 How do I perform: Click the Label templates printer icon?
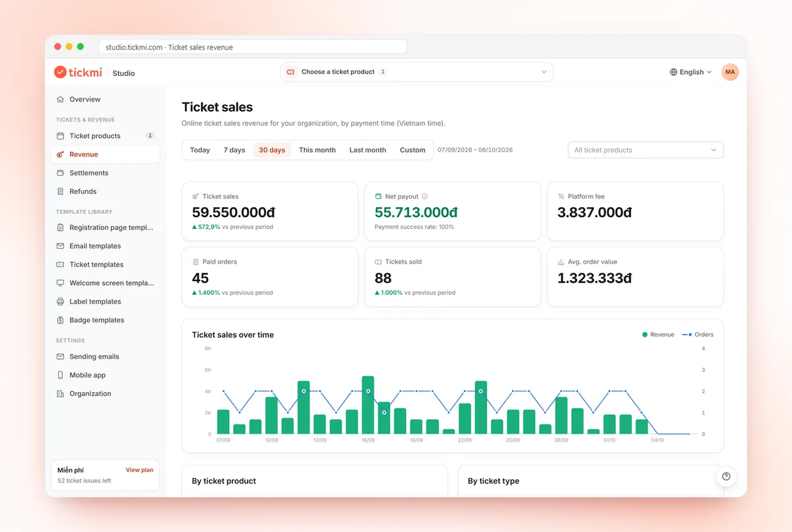pos(61,302)
